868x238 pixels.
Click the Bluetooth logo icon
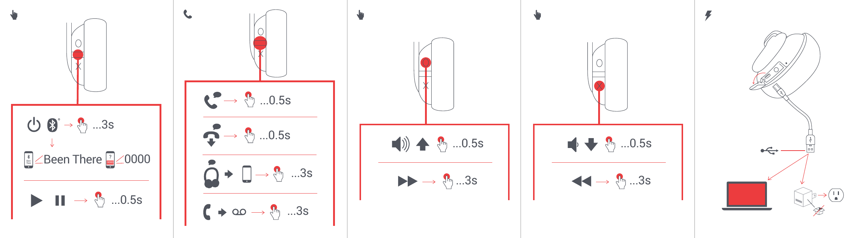(53, 125)
